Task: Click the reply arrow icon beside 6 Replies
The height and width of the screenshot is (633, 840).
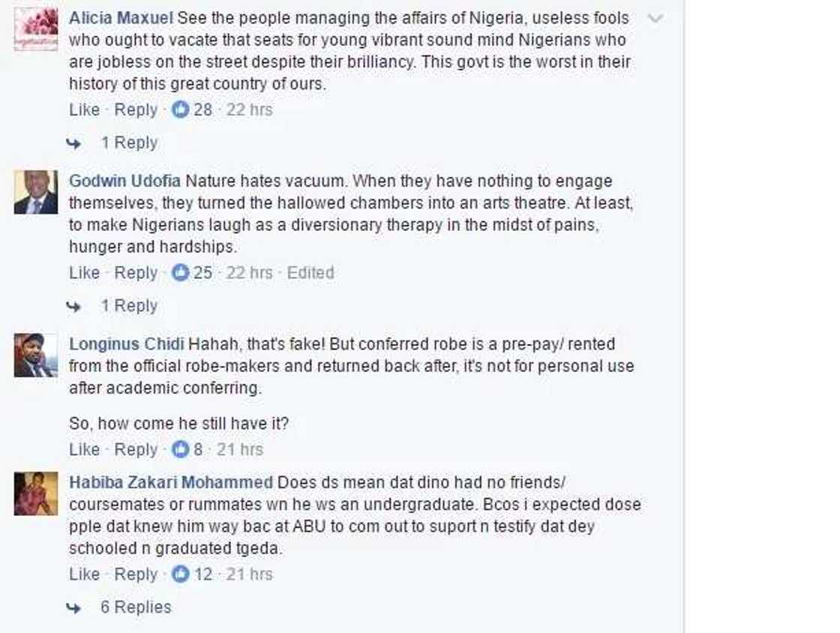Action: (73, 608)
